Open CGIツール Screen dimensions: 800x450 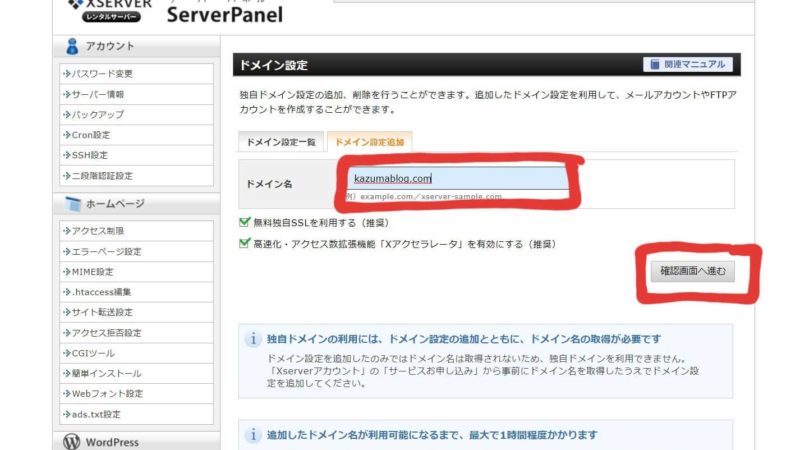[136, 353]
